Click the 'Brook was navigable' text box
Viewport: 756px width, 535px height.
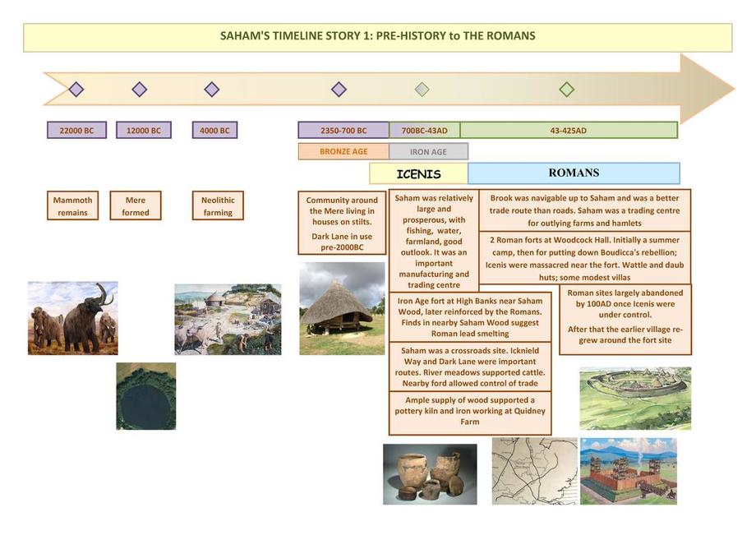[585, 210]
